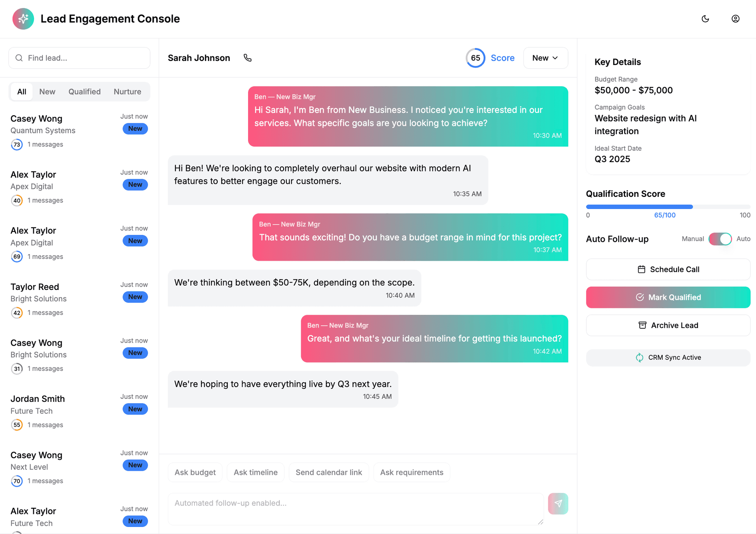Open the user profile icon

735,19
